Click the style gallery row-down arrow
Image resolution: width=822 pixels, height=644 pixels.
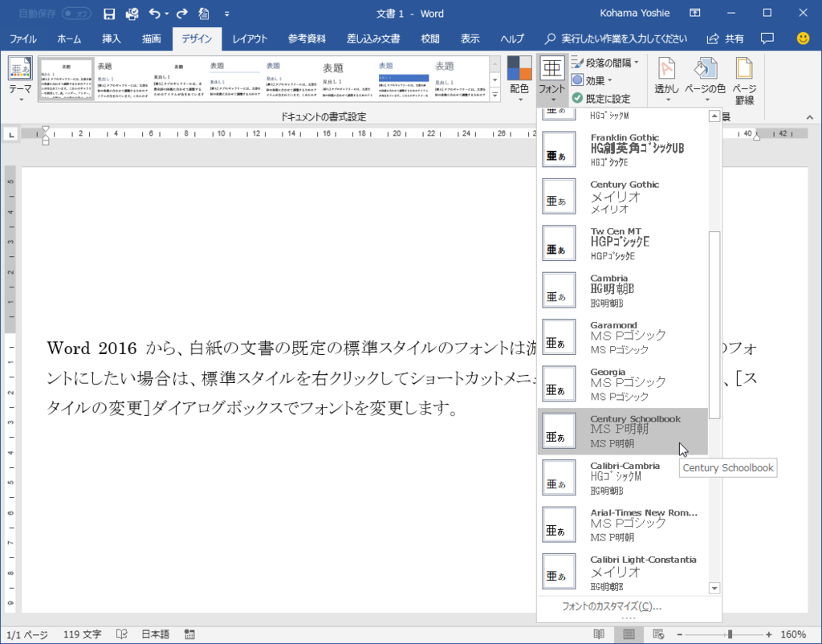tap(494, 79)
